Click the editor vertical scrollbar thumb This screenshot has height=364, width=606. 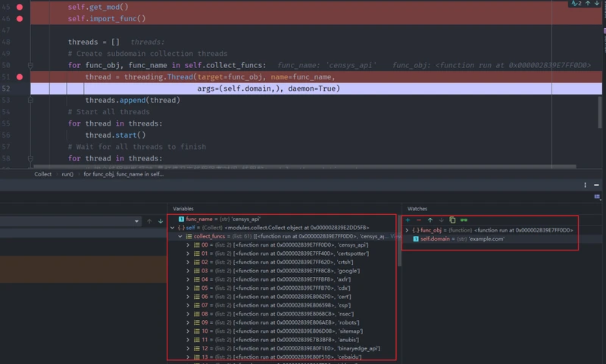[600, 112]
